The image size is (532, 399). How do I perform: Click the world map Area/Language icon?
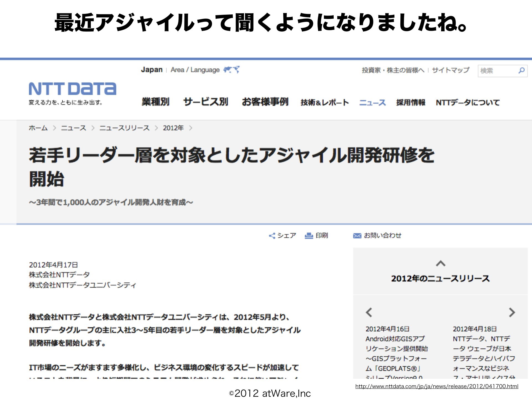231,70
